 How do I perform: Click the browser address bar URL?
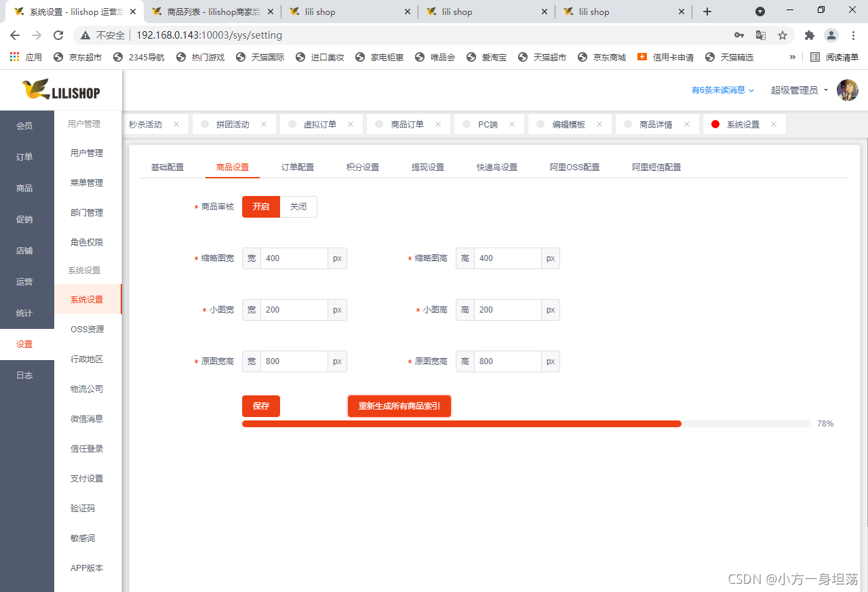[209, 35]
